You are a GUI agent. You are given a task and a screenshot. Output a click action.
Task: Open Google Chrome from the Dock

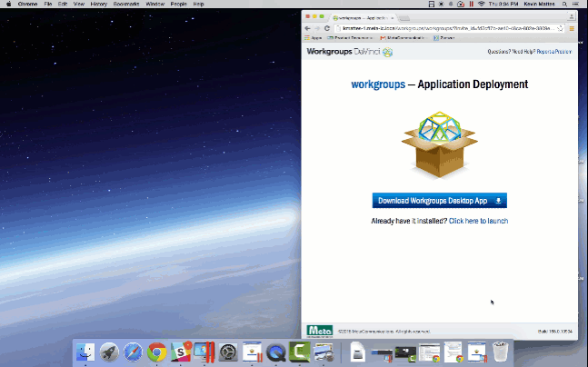(x=156, y=352)
